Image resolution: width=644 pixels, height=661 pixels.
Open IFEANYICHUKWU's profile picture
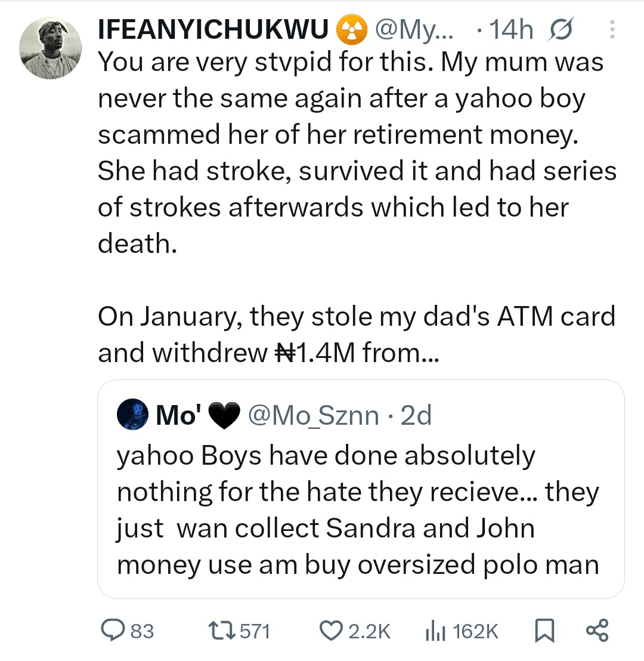coord(50,47)
